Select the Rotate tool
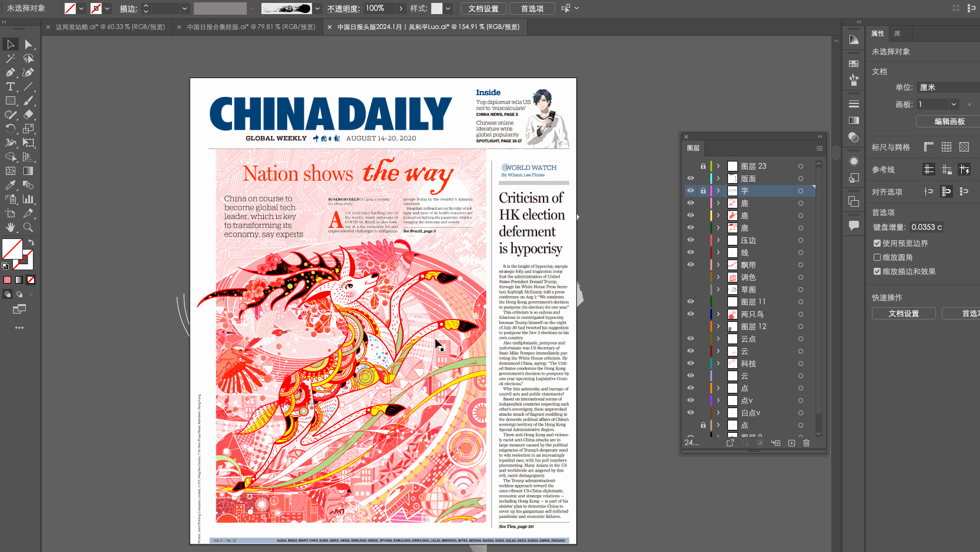The image size is (980, 552). pos(11,129)
